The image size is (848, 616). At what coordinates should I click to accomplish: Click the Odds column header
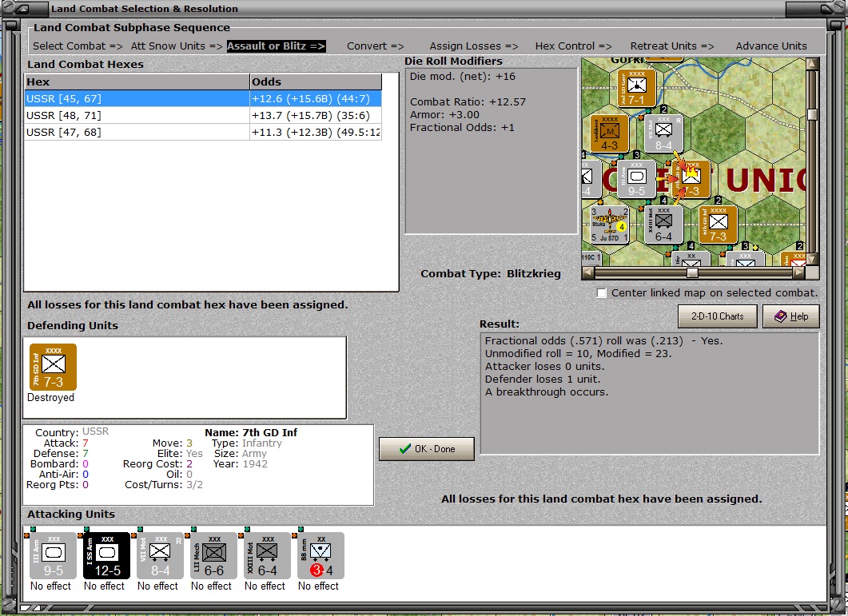tap(316, 81)
